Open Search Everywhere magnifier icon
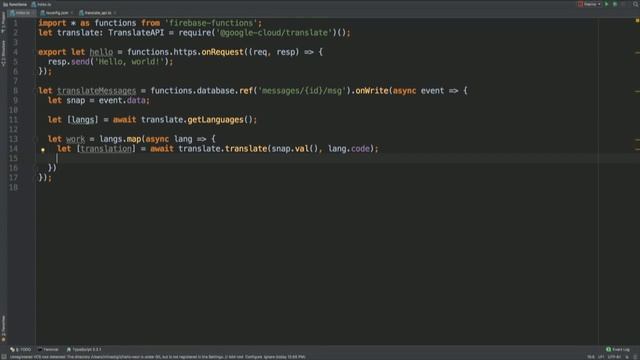Image resolution: width=640 pixels, height=360 pixels. pyautogui.click(x=636, y=4)
